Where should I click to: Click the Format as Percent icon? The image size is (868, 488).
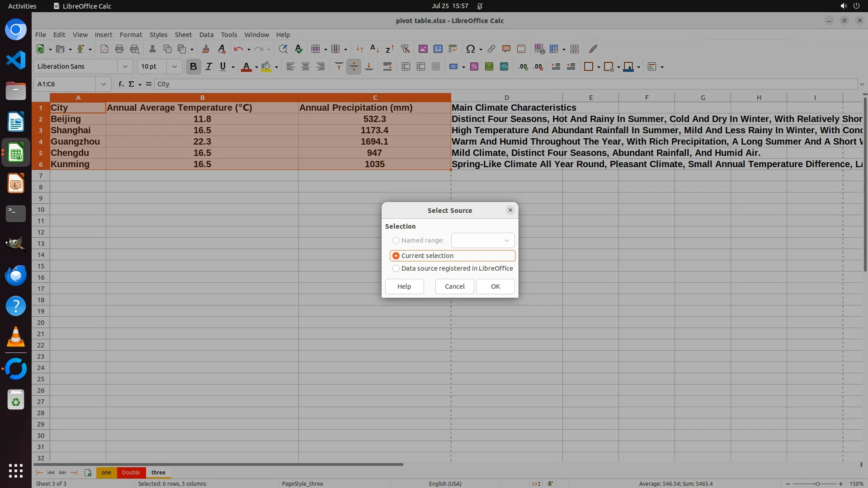[474, 66]
